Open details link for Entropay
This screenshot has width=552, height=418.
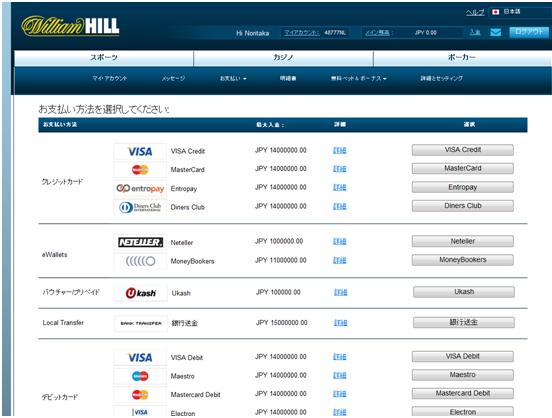click(x=340, y=188)
